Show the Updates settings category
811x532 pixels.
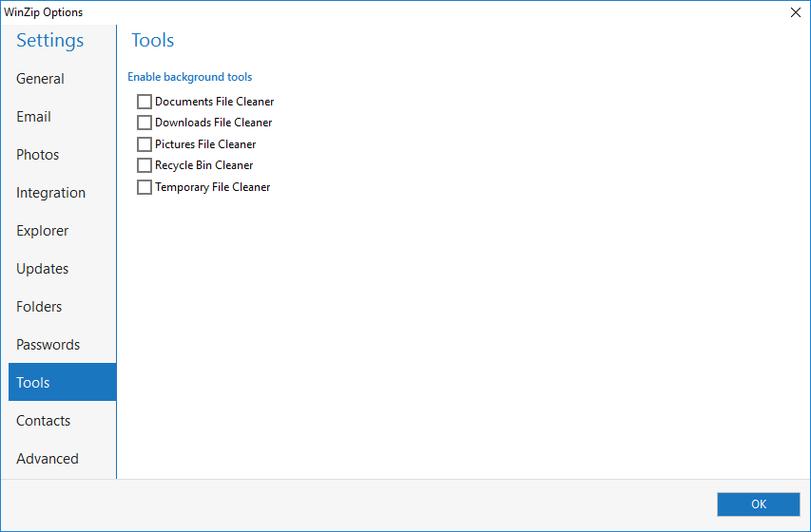62,269
